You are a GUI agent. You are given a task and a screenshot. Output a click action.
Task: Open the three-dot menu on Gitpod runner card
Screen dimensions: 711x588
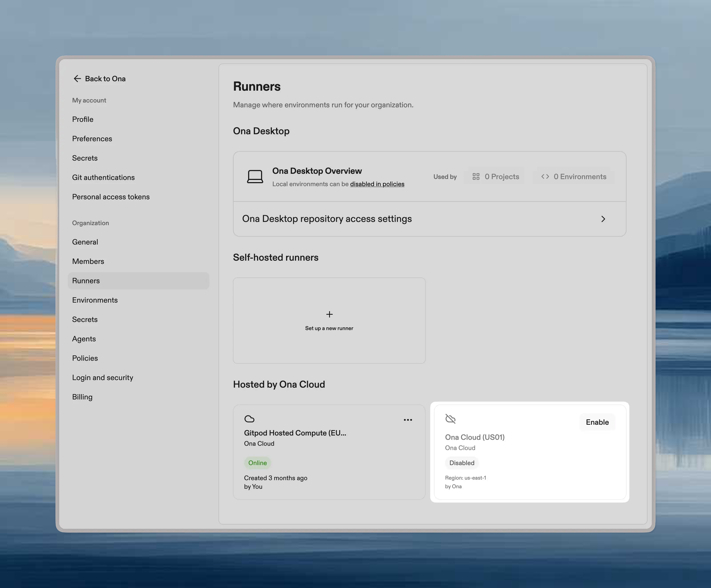(408, 420)
